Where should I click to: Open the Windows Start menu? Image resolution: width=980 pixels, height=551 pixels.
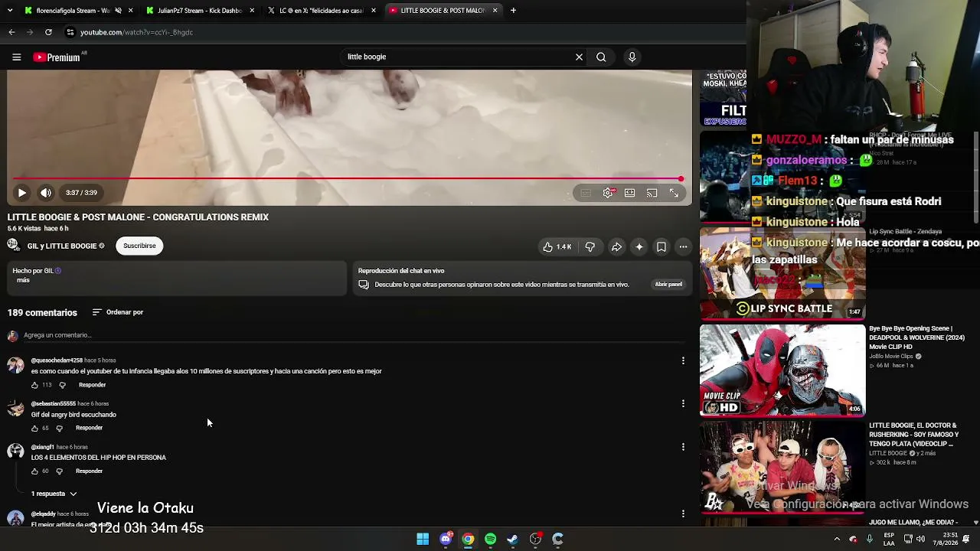[x=423, y=539]
